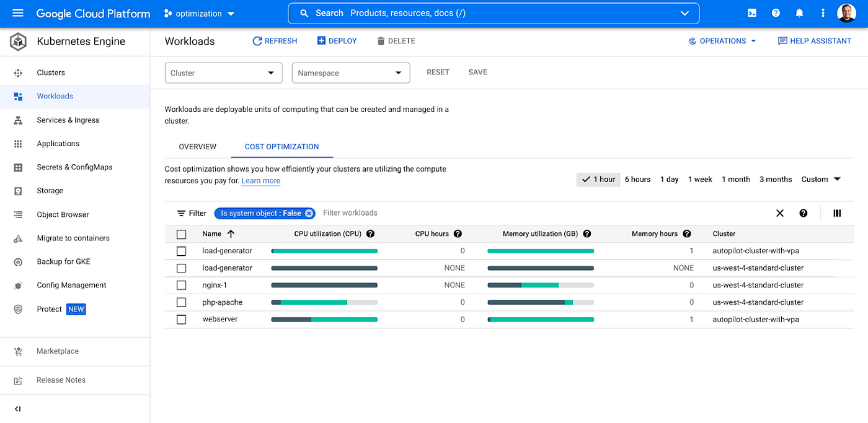Select the webserver row checkbox
868x423 pixels.
(x=181, y=320)
